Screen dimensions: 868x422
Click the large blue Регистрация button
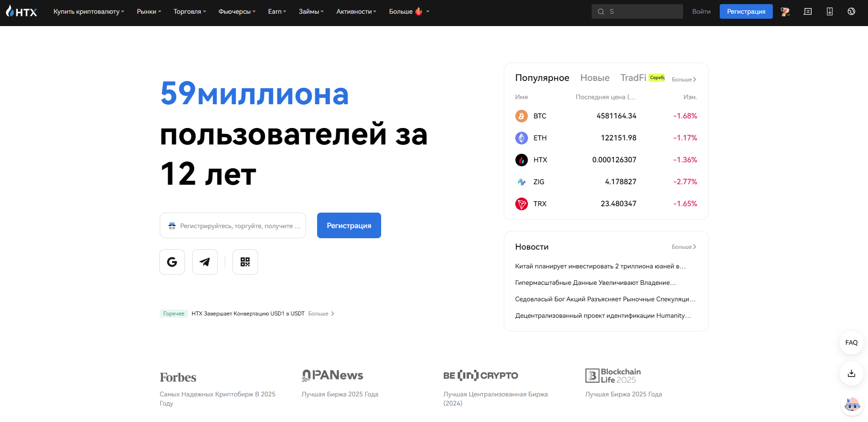(x=349, y=225)
